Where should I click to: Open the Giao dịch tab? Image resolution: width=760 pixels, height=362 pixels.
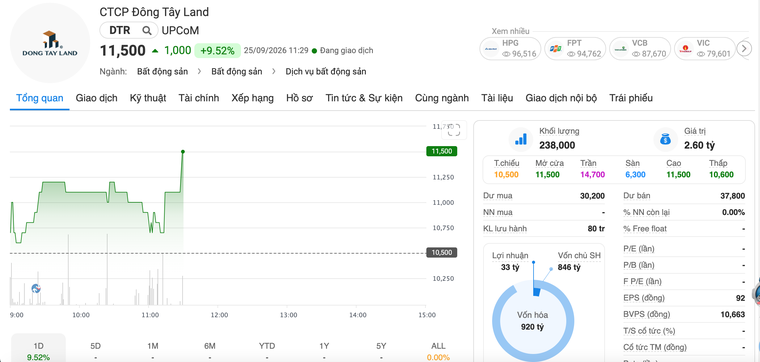(96, 98)
